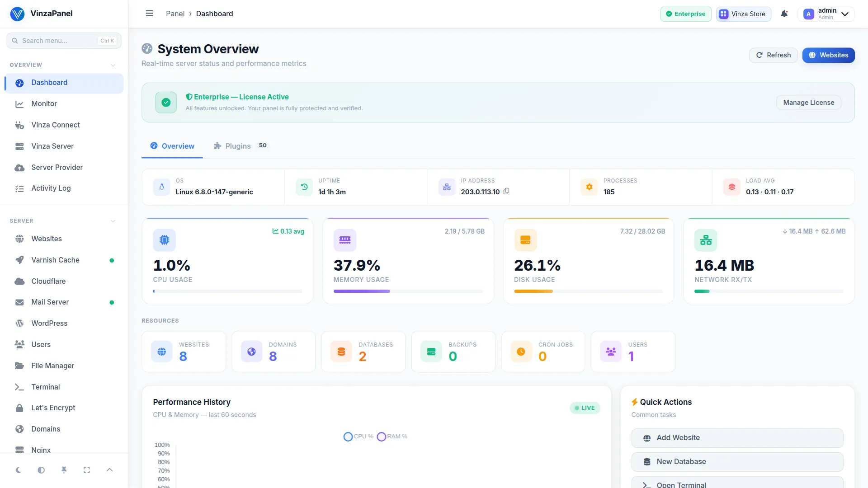The width and height of the screenshot is (868, 488).
Task: Focus the Search menu input field
Action: point(64,41)
